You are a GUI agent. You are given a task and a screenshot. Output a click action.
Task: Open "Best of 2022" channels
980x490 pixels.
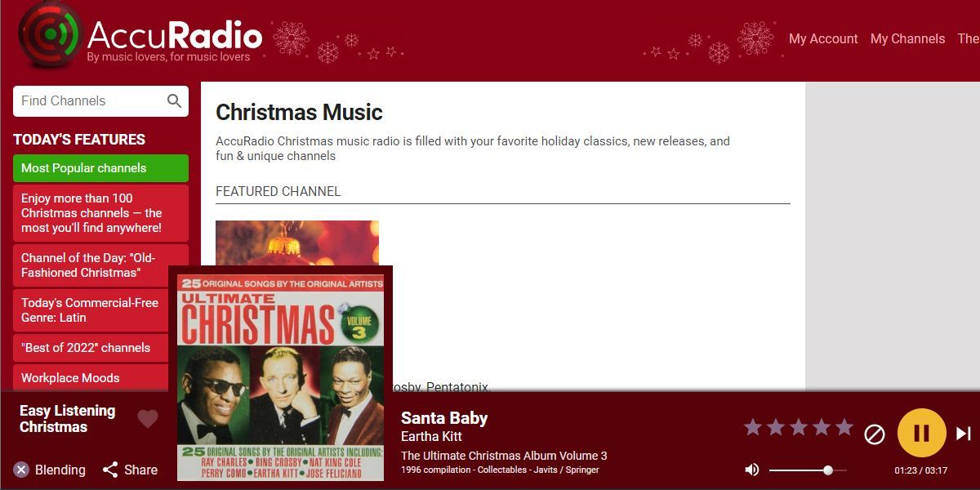[x=100, y=348]
